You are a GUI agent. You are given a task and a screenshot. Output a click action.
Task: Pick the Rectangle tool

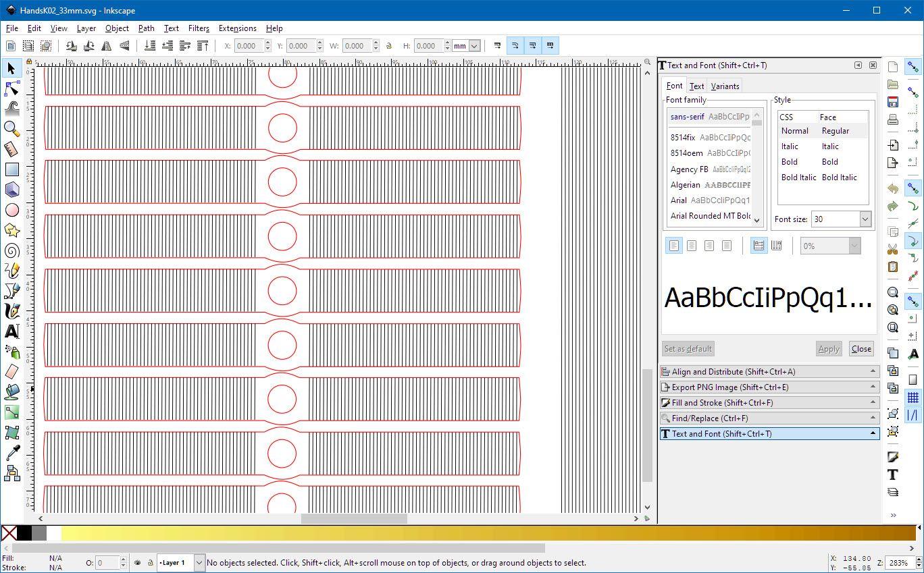click(x=11, y=169)
